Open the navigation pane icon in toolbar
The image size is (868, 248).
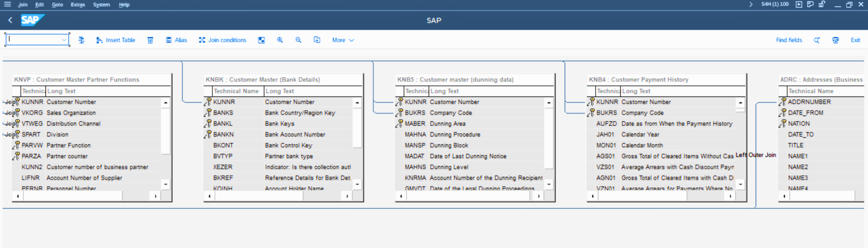point(261,40)
